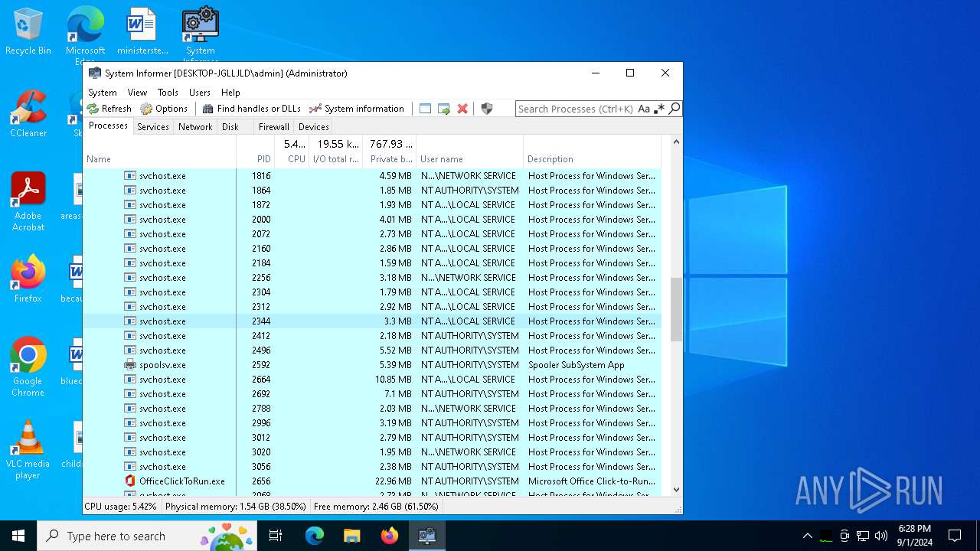Screen dimensions: 980x551
Task: Open System information graph window
Action: tap(356, 109)
